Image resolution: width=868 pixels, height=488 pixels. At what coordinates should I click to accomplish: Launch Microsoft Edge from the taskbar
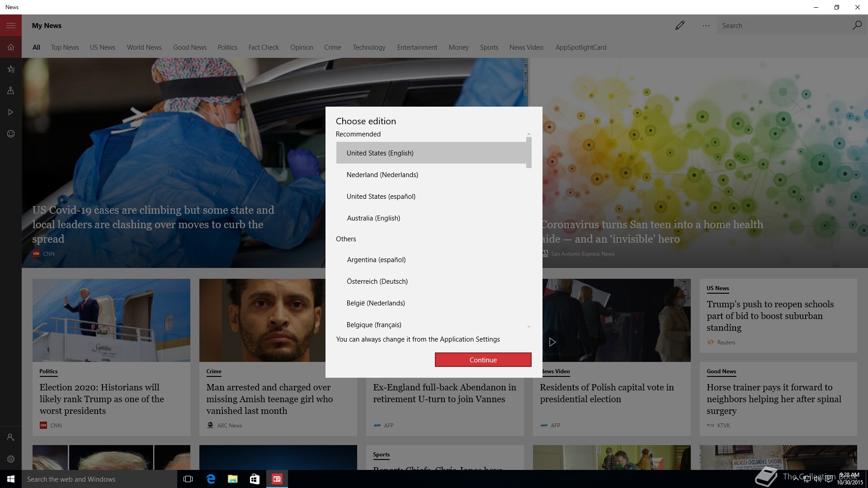click(211, 479)
